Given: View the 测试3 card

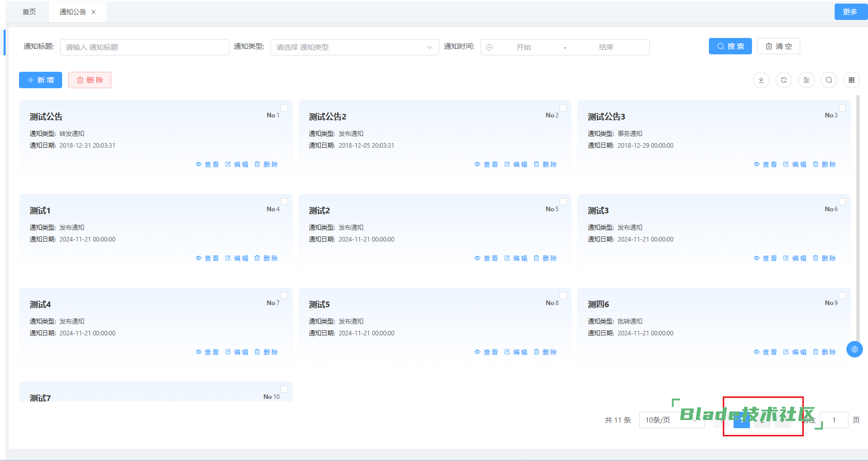Looking at the screenshot, I should tap(765, 258).
